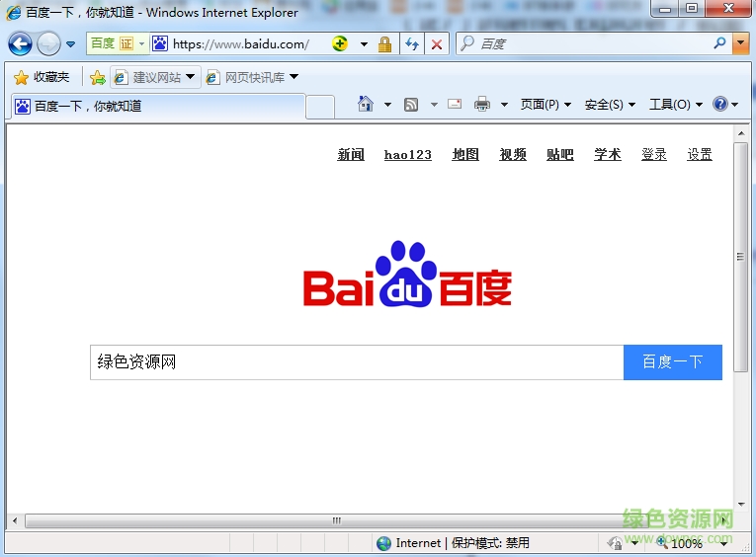The width and height of the screenshot is (756, 557).
Task: Click the blue 百度一下 search button
Action: pyautogui.click(x=673, y=362)
